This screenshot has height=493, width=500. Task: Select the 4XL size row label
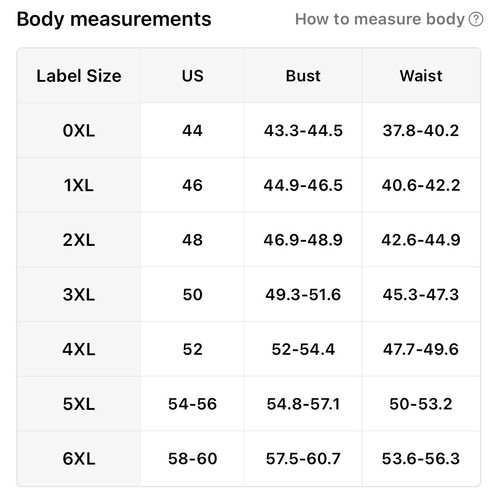[79, 349]
